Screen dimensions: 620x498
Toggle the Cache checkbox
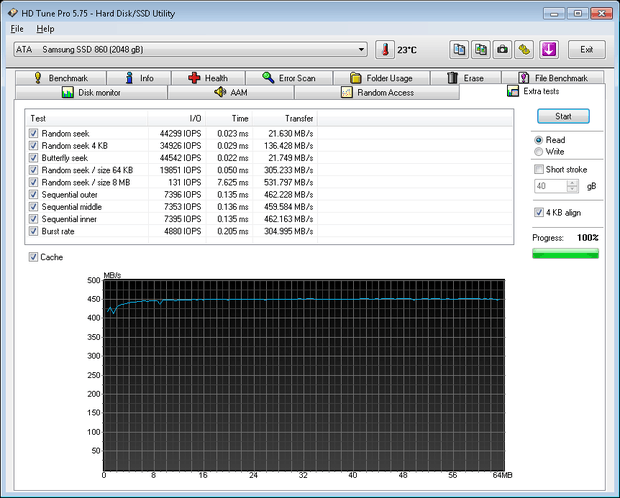pos(33,257)
